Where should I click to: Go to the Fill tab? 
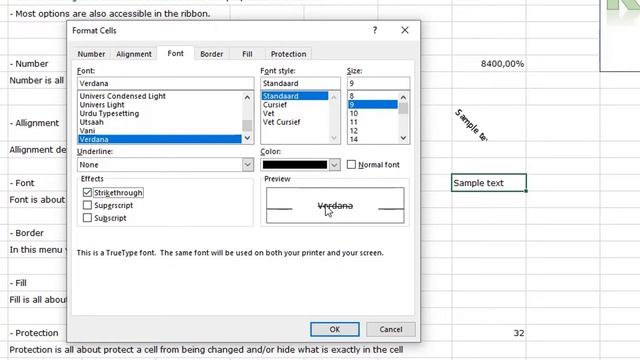coord(247,54)
